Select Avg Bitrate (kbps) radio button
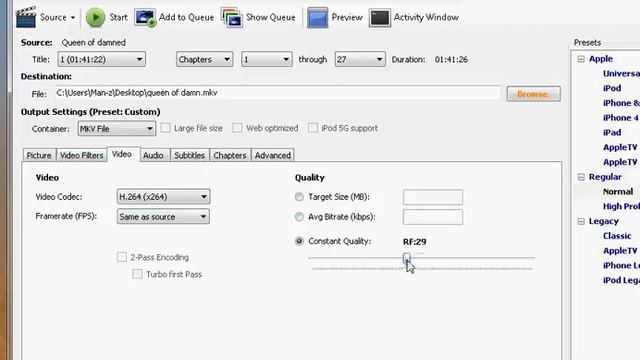 coord(299,217)
